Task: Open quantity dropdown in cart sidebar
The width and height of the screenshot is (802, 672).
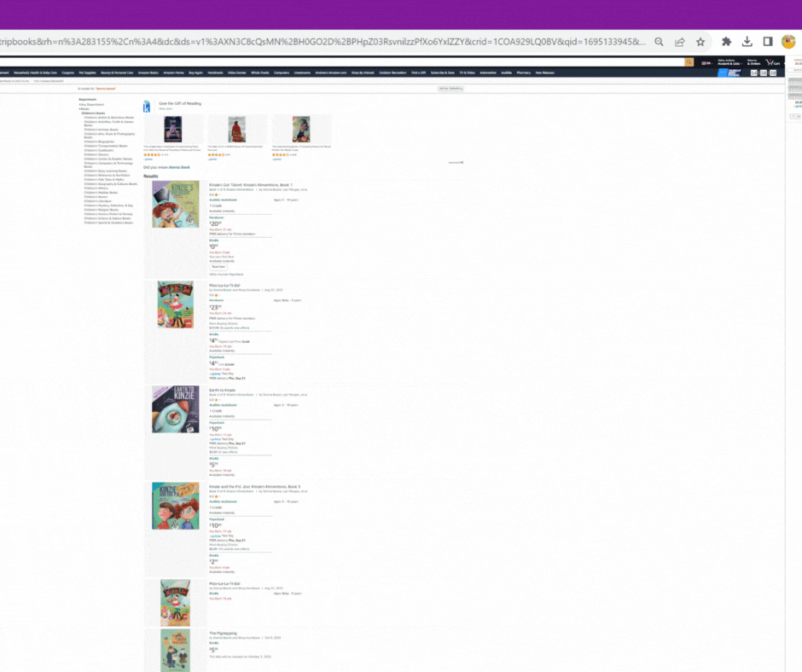Action: [x=795, y=117]
